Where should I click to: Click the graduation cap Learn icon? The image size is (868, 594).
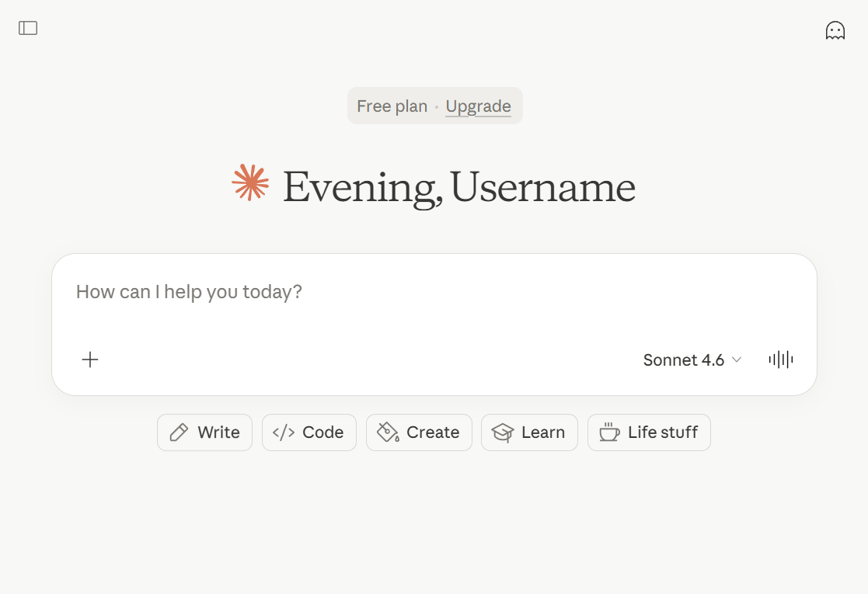point(503,432)
